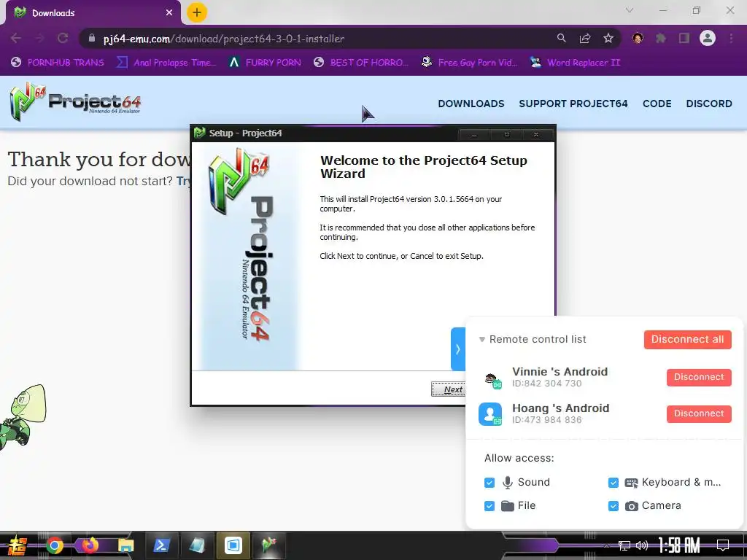Viewport: 747px width, 560px height.
Task: Open the clock showing 1:58 AM
Action: pyautogui.click(x=679, y=545)
